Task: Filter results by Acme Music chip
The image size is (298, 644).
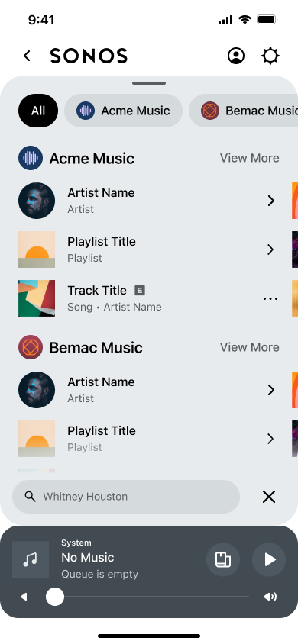Action: click(123, 111)
